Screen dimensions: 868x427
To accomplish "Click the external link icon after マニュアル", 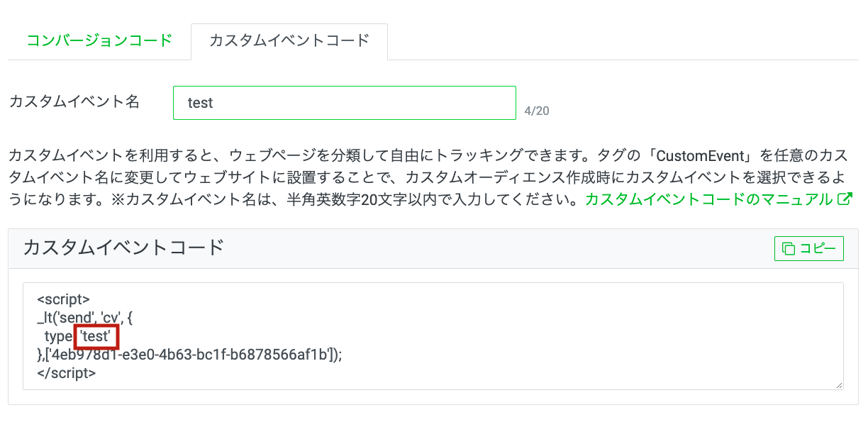I will [x=844, y=199].
